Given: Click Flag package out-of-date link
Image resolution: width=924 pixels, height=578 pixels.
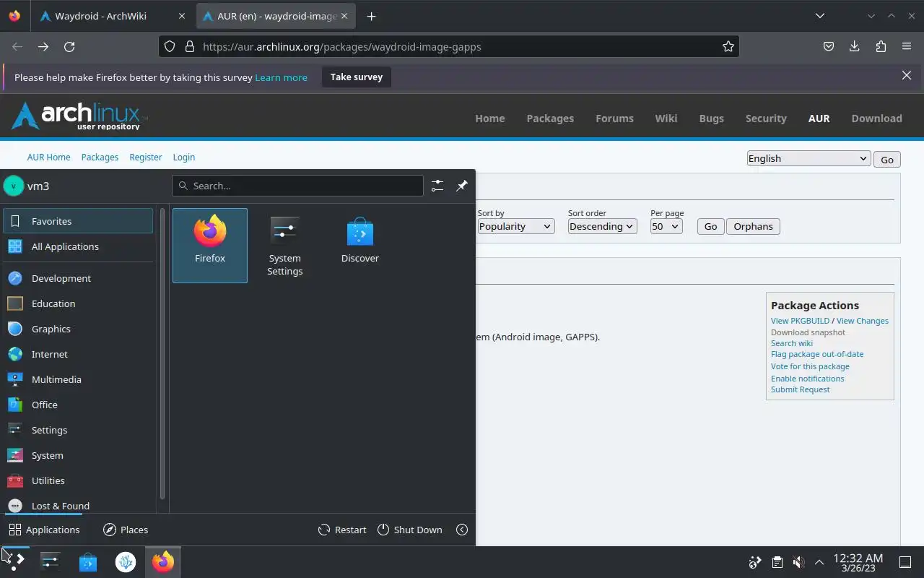Looking at the screenshot, I should tap(817, 354).
